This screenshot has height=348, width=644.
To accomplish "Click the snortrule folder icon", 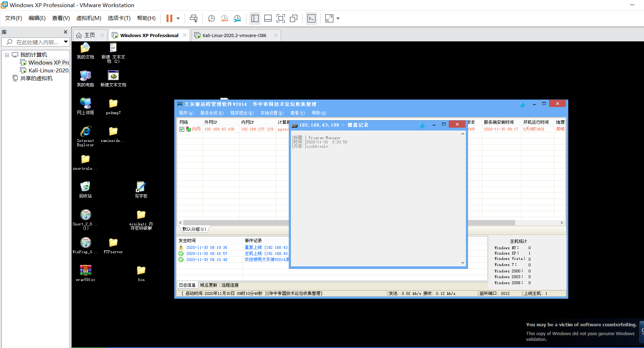I will pos(86,162).
